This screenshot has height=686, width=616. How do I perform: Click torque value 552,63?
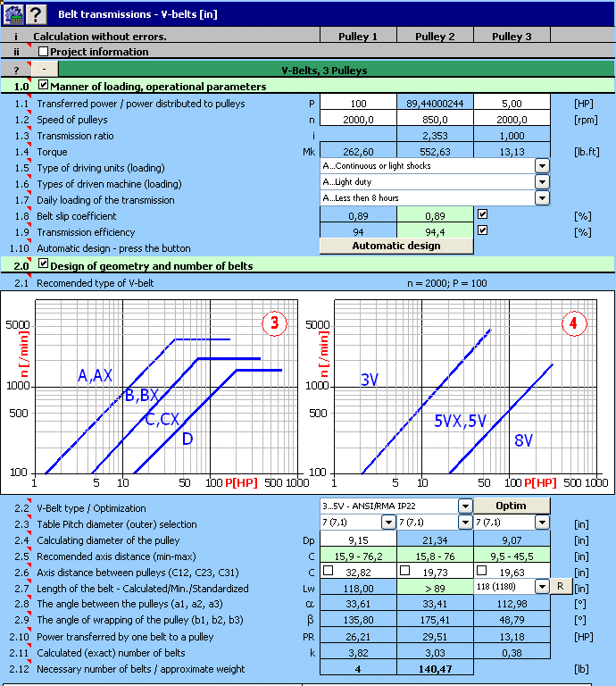(435, 152)
